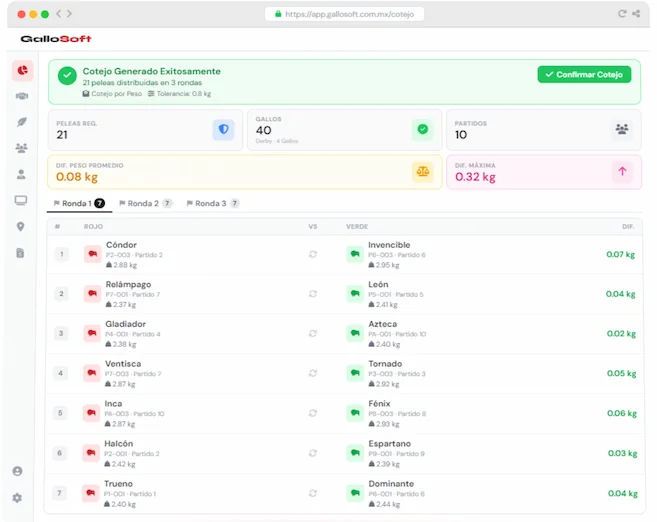Click the Rojo column header
The image size is (657, 522).
[x=93, y=227]
